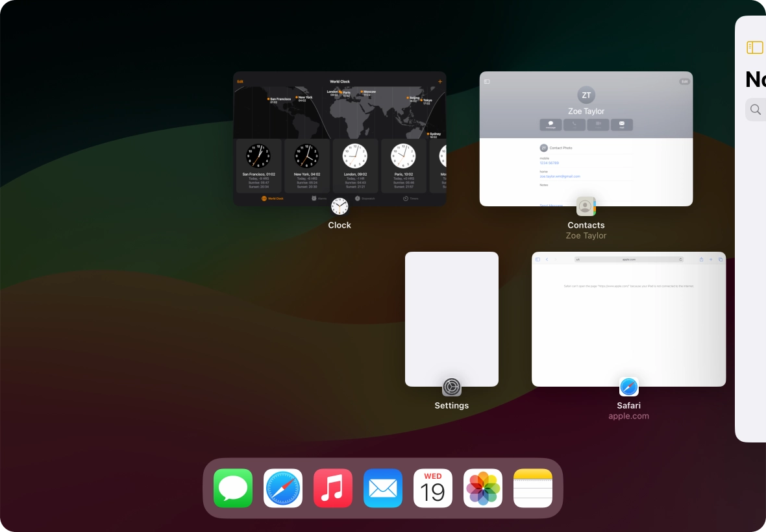Switch to the blank Settings window
The width and height of the screenshot is (766, 532).
click(x=452, y=311)
